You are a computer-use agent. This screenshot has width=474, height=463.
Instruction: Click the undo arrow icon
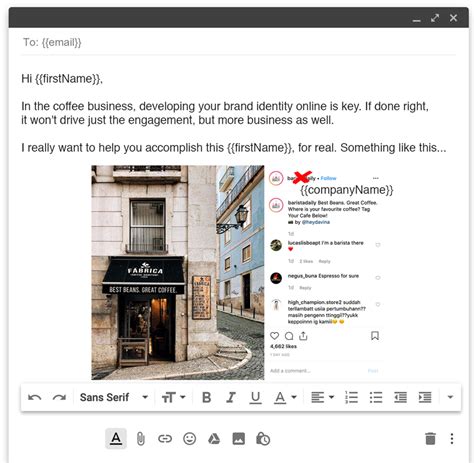(35, 397)
